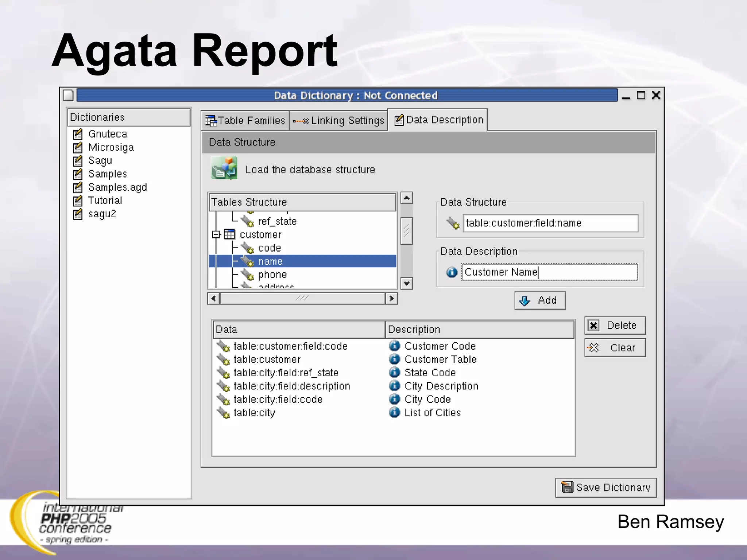The width and height of the screenshot is (747, 560).
Task: Switch to the Table Families tab
Action: (245, 120)
